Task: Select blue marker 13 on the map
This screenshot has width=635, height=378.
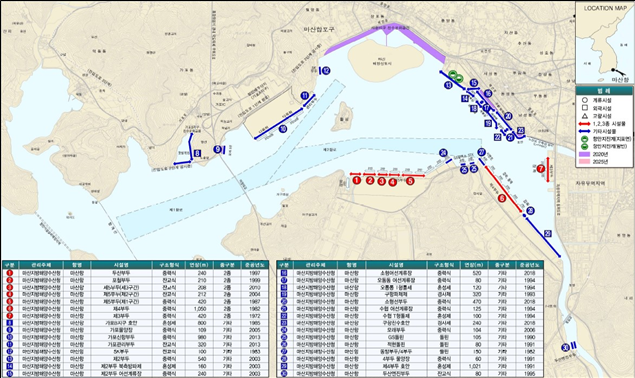Action: 448,85
